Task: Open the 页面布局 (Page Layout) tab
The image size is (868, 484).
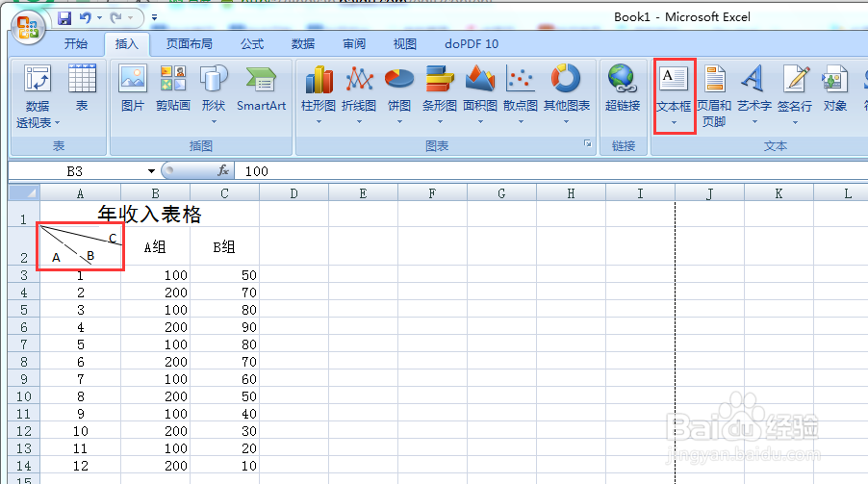Action: click(190, 43)
